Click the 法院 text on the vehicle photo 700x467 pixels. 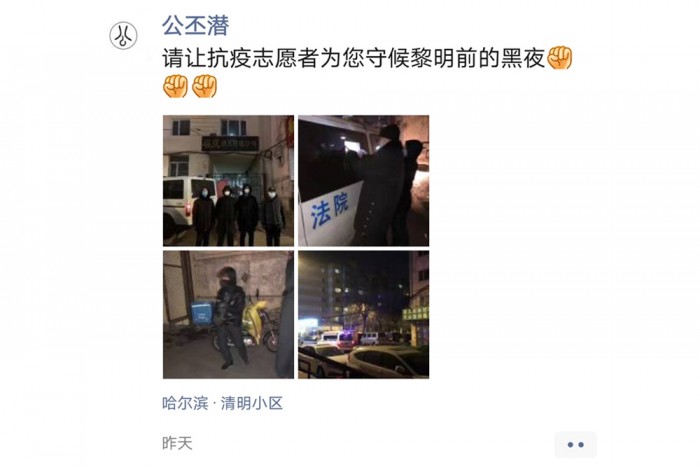click(329, 212)
